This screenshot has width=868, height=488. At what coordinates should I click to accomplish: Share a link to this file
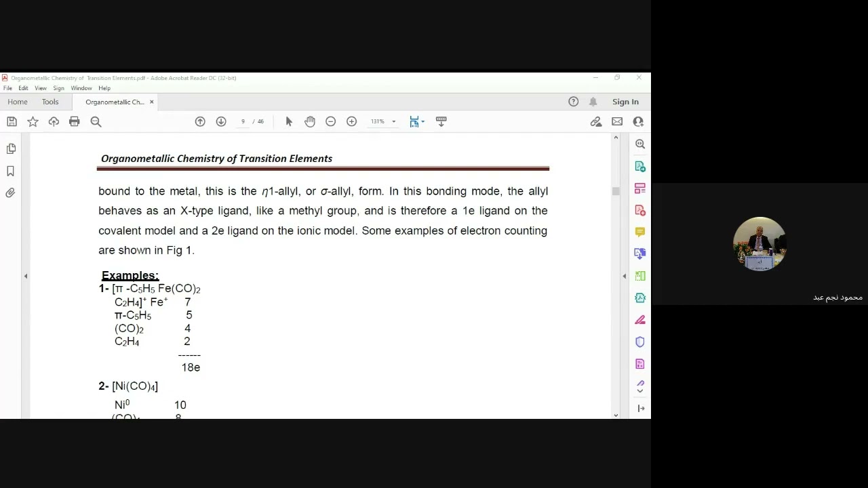tap(596, 121)
